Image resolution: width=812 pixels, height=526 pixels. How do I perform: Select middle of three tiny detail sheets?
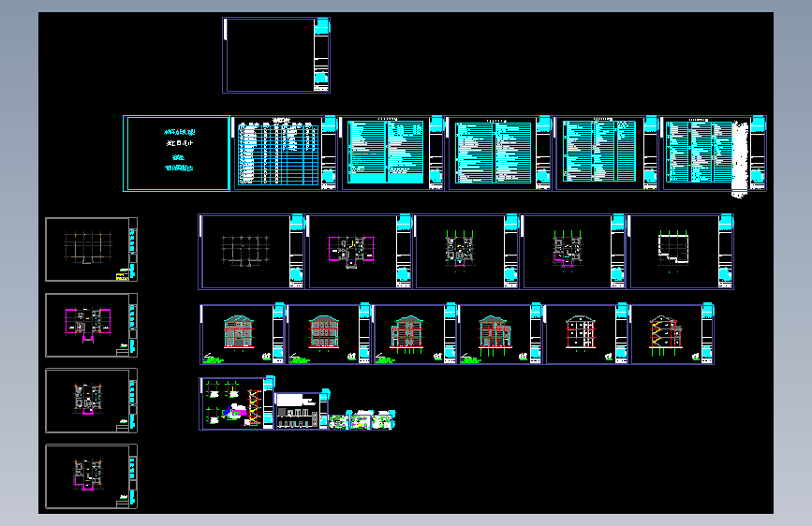(361, 420)
